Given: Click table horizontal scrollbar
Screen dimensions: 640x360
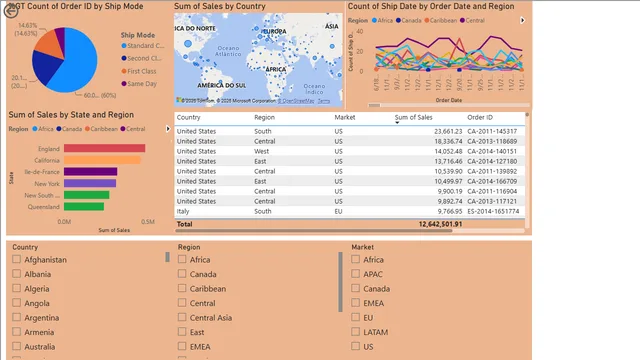Looking at the screenshot, I should click(x=313, y=231).
